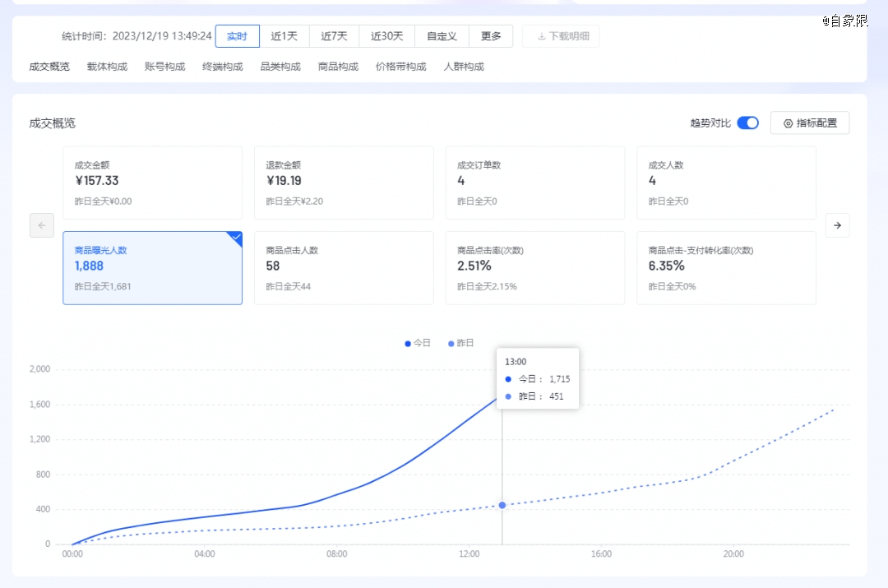Open the 价格带构成 tab
This screenshot has width=888, height=588.
[401, 67]
